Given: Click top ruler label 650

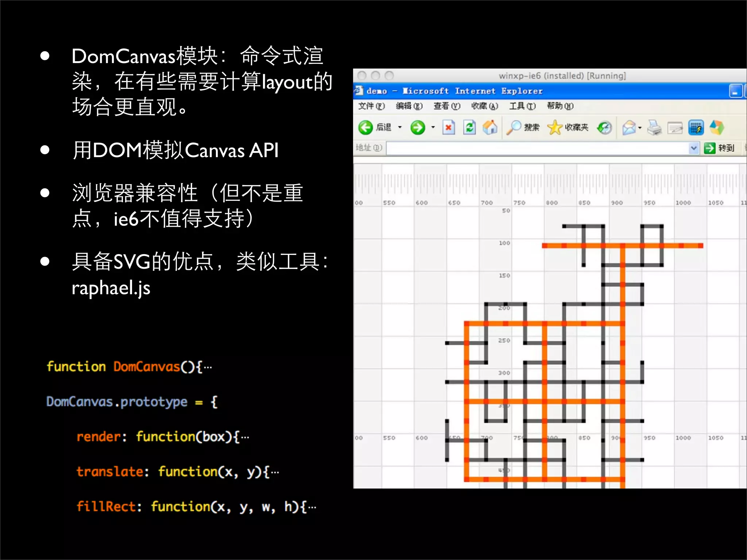Looking at the screenshot, I should click(454, 203).
